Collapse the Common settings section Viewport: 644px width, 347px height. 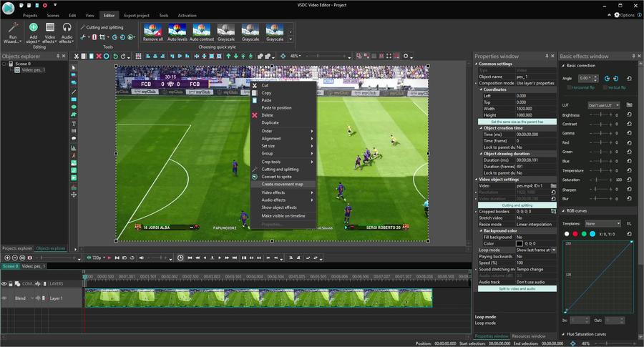pyautogui.click(x=477, y=64)
